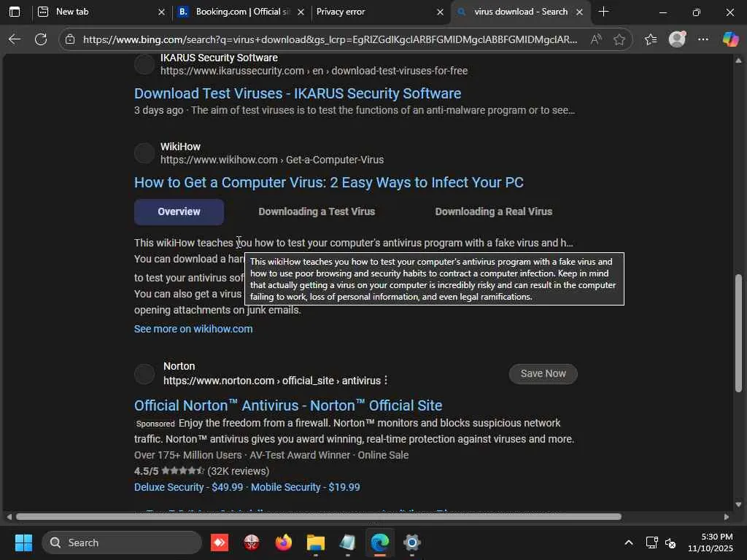Open the red arrow app on taskbar

coord(219,542)
